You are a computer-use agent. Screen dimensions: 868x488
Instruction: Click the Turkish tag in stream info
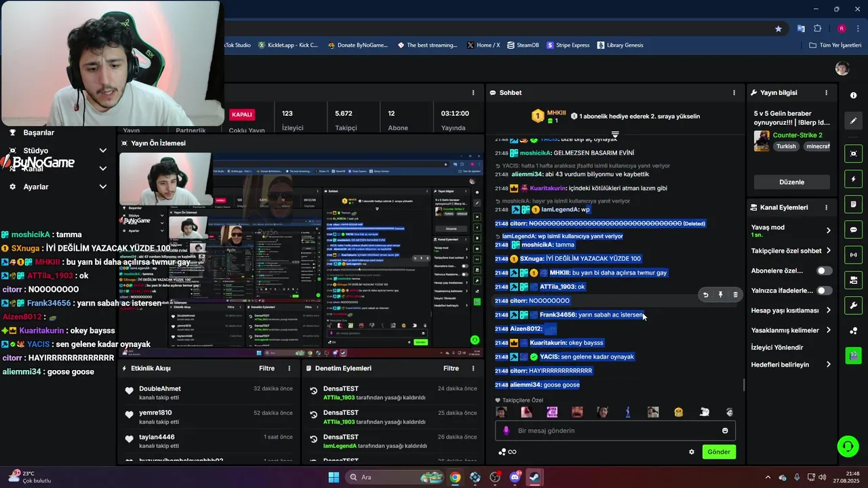786,146
